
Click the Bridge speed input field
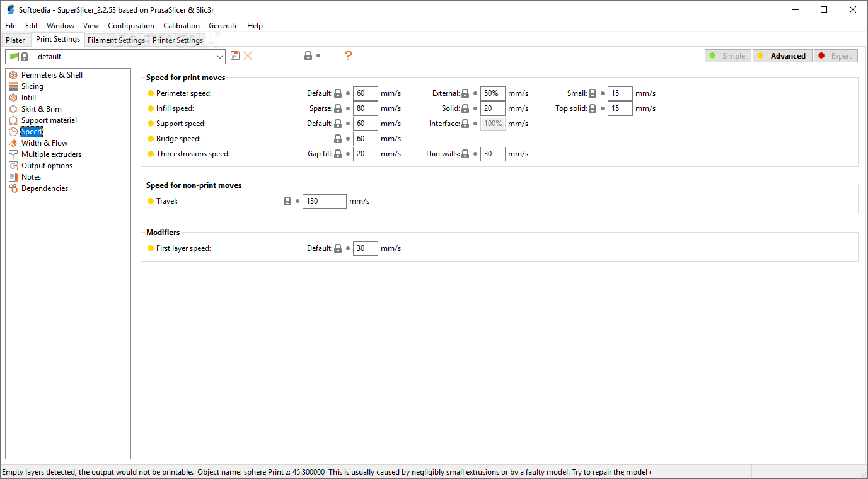click(x=366, y=139)
